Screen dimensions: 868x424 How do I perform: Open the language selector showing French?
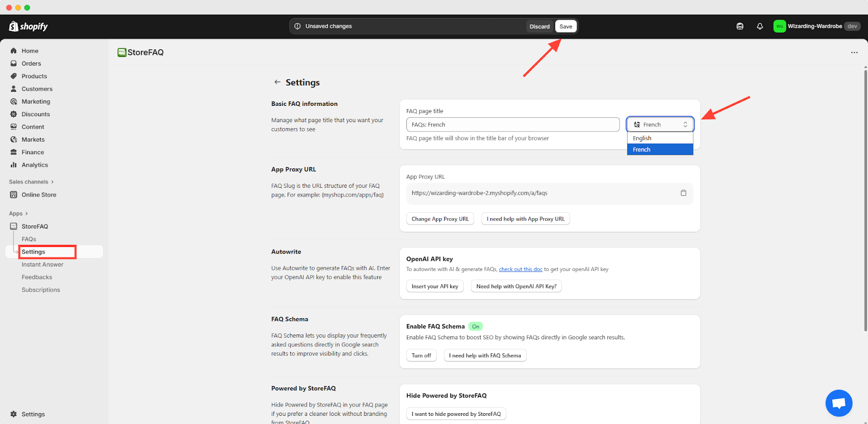click(x=660, y=124)
